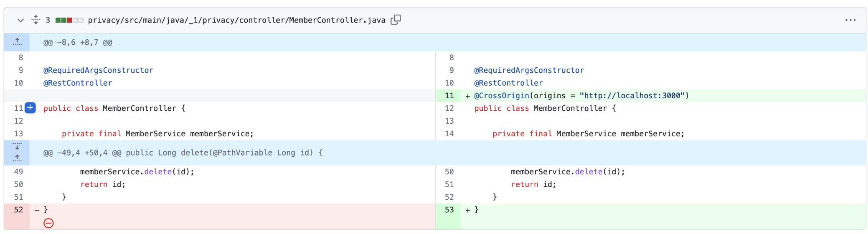Select added line number 11 on right side
Image resolution: width=868 pixels, height=234 pixels.
point(449,96)
